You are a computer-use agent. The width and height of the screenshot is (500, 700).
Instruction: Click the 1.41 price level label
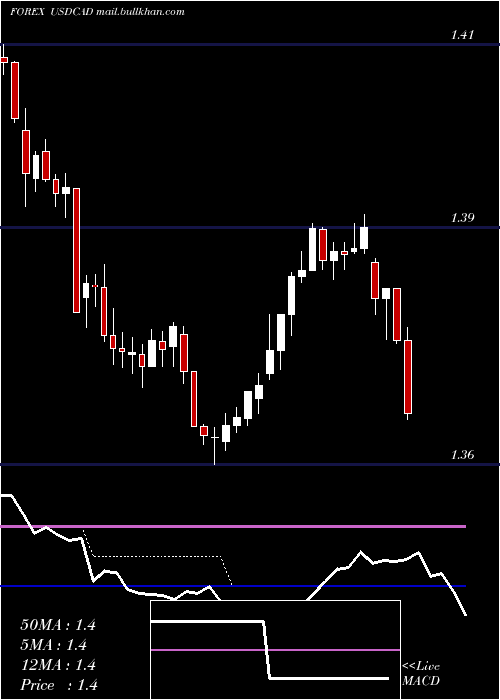point(462,35)
